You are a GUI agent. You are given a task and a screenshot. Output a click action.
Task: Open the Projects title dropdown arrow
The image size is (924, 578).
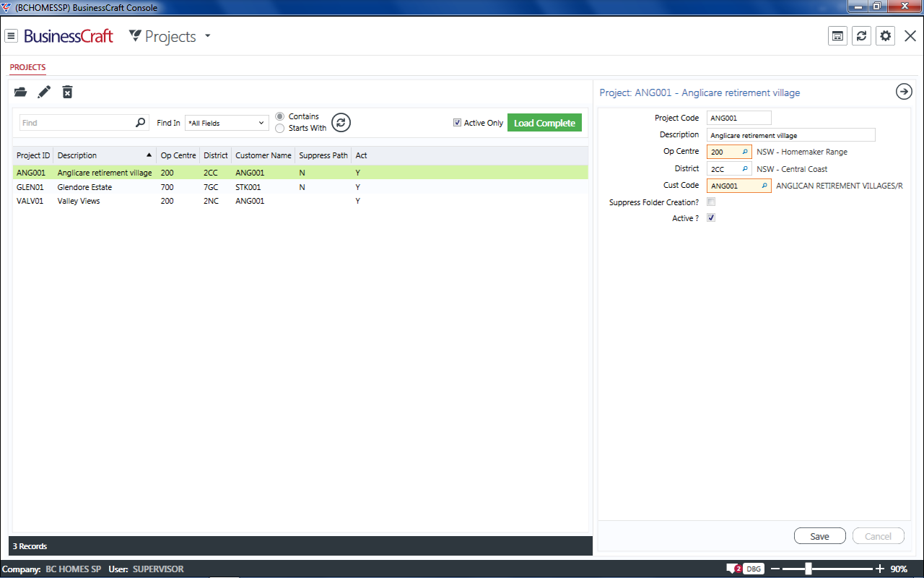pyautogui.click(x=207, y=36)
